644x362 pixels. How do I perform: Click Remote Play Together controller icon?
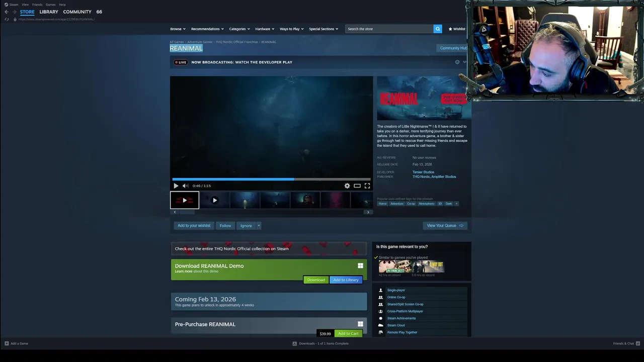(380, 332)
